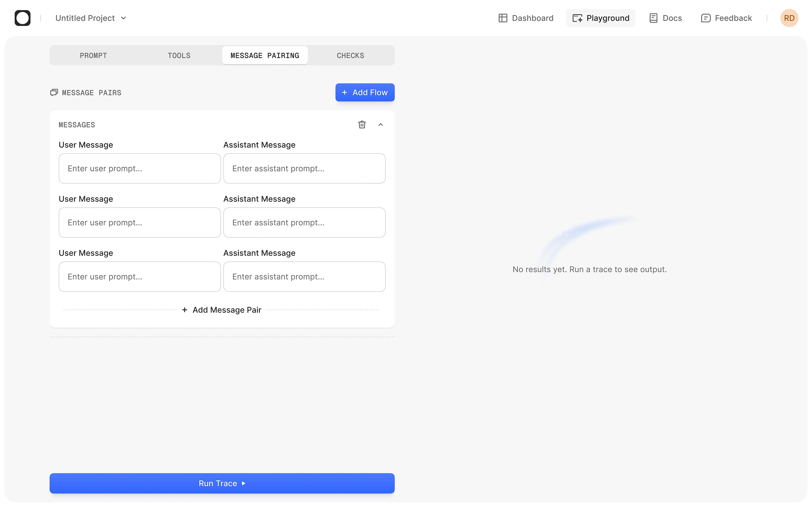The height and width of the screenshot is (507, 812).
Task: Open Dashboard from top navigation
Action: click(526, 18)
